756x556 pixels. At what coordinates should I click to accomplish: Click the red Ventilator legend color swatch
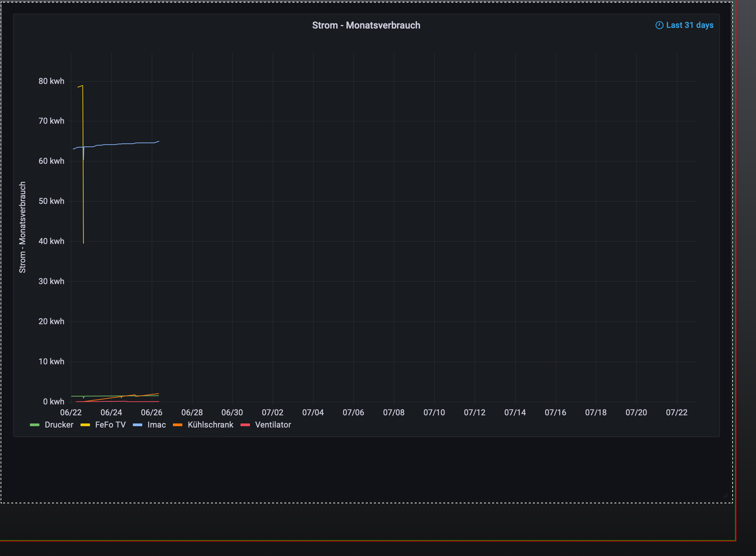click(245, 425)
